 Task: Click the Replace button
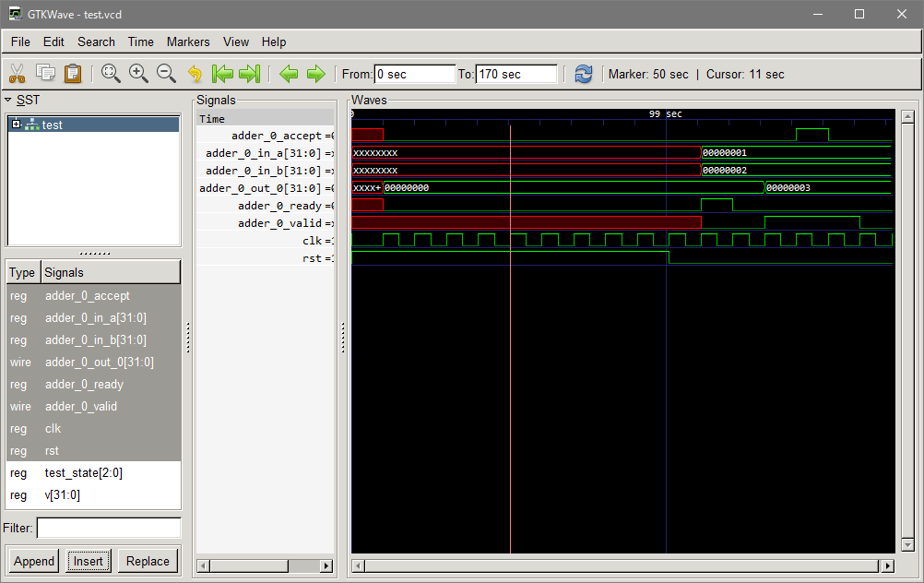coord(148,561)
